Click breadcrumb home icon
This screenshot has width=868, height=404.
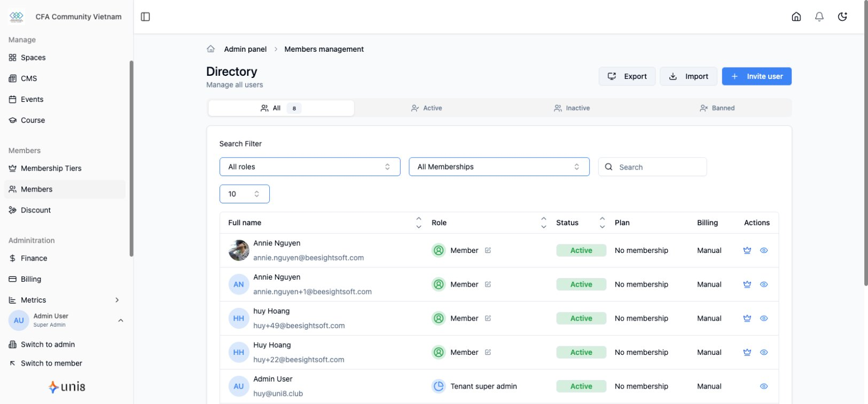211,49
